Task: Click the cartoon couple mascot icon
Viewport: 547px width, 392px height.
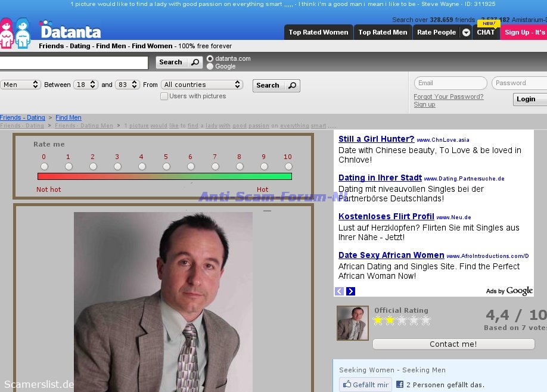Action: point(15,33)
